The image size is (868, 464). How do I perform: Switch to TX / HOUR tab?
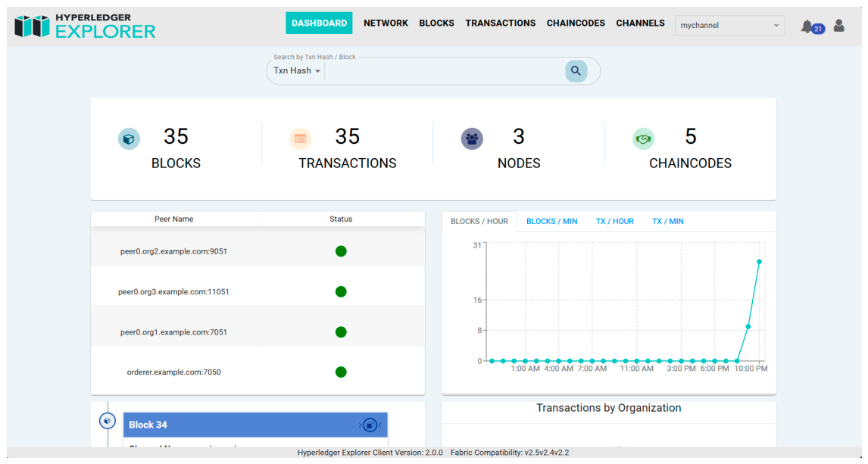pos(614,221)
